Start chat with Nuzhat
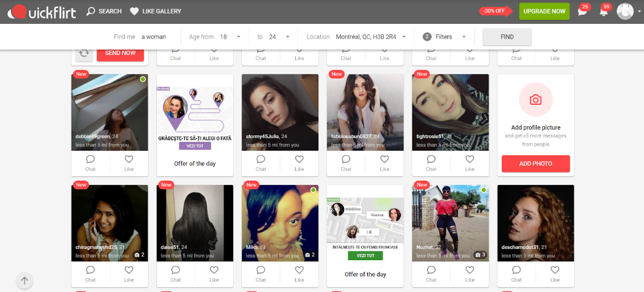644x292 pixels. pos(431,274)
